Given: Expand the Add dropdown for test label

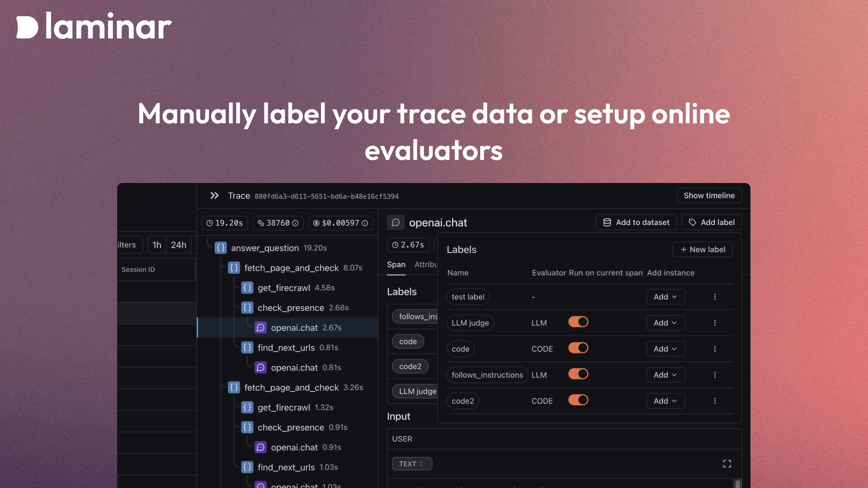Looking at the screenshot, I should [665, 297].
